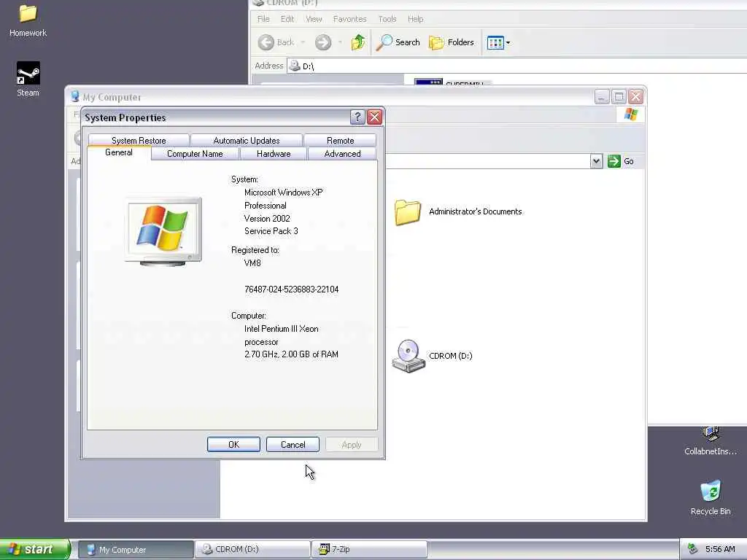Click the 'VM8' registered name
The width and height of the screenshot is (747, 560).
tap(252, 262)
